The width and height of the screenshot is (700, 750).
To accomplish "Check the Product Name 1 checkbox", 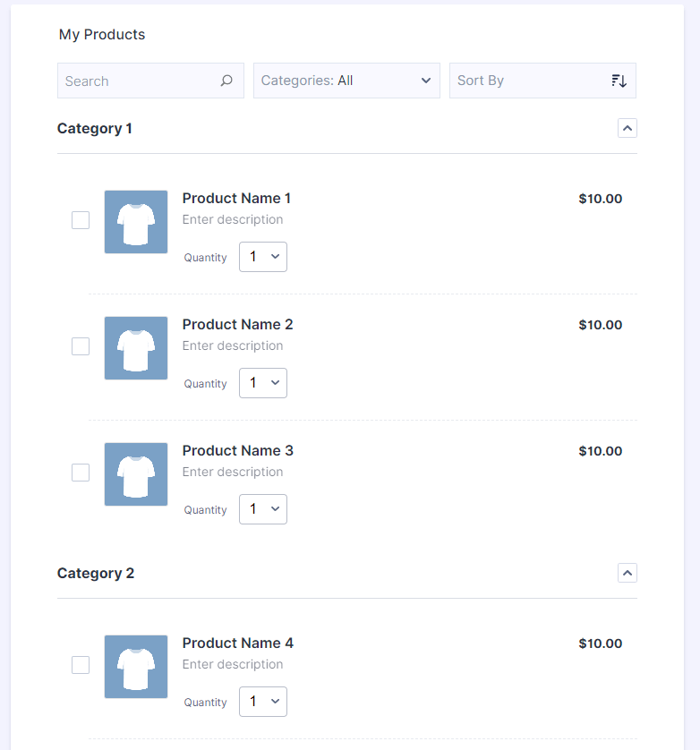I will coord(81,220).
